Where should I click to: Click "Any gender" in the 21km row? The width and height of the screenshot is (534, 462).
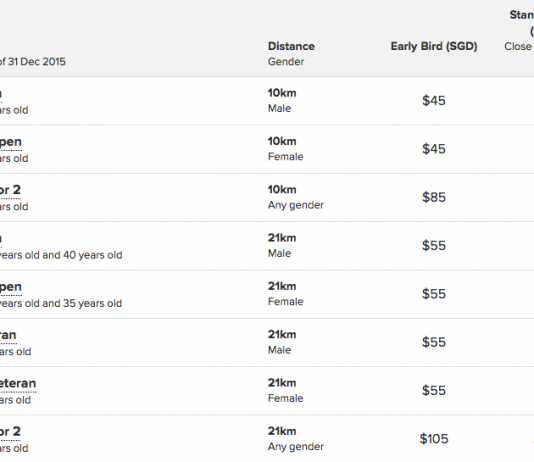(x=296, y=447)
